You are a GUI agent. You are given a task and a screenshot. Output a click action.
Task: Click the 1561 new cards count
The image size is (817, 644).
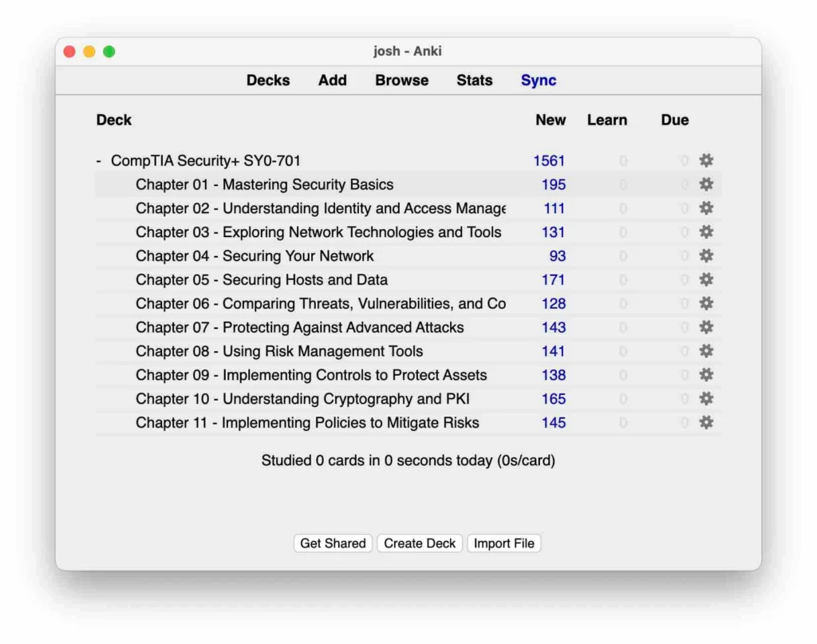[551, 160]
